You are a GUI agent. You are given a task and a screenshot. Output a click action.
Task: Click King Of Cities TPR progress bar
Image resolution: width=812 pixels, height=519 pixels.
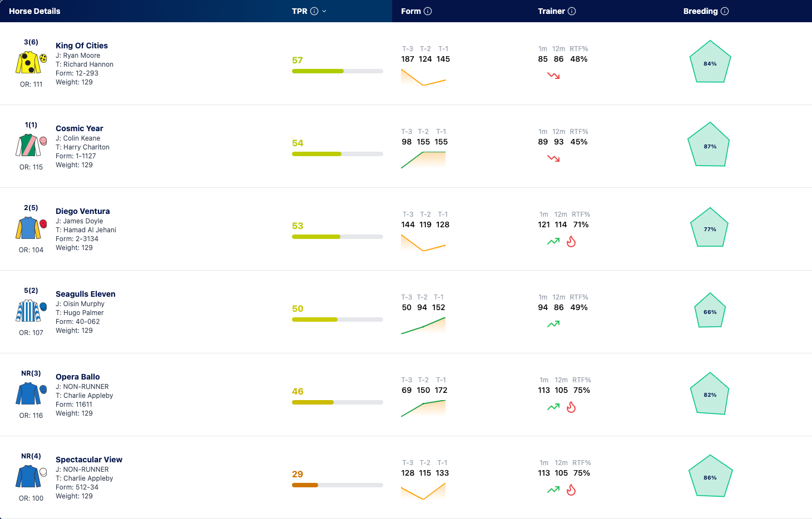tap(338, 71)
